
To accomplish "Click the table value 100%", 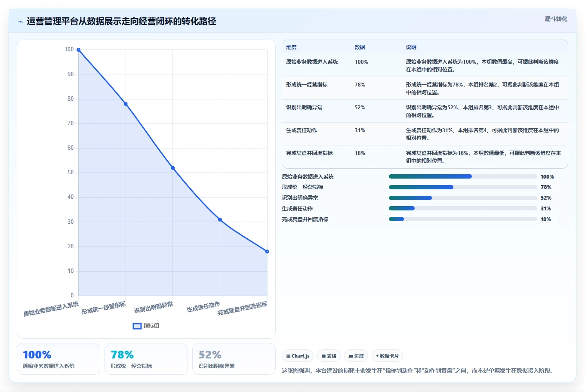I will click(x=361, y=62).
